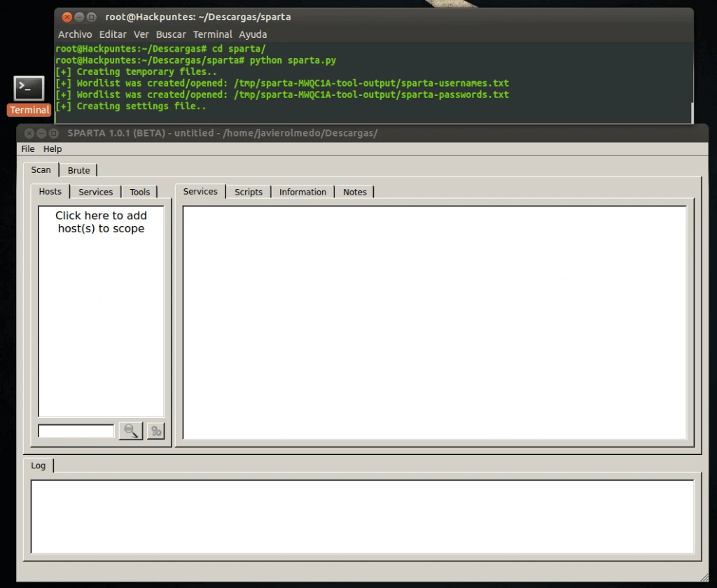Click the SPARTA window resize grip
Image resolution: width=717 pixels, height=588 pixels.
[x=704, y=577]
